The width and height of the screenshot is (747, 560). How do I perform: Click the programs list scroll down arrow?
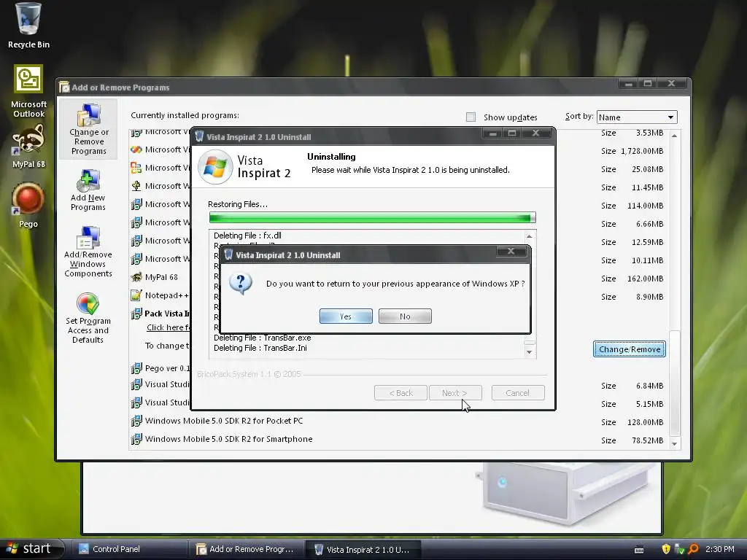point(674,443)
